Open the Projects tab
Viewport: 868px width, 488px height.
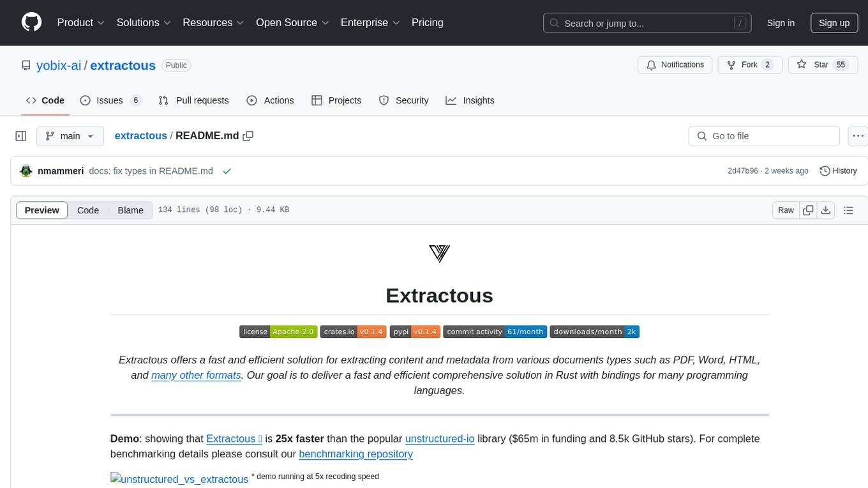(x=336, y=100)
